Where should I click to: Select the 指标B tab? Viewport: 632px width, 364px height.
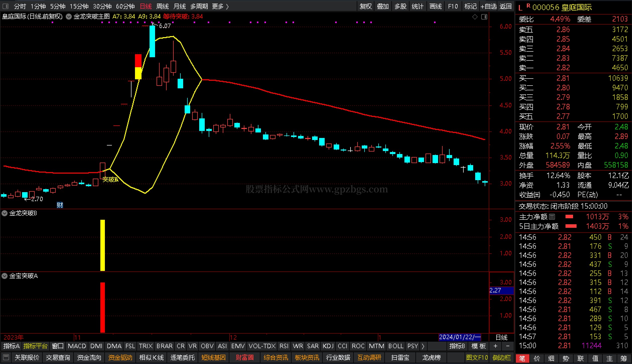tap(457, 346)
